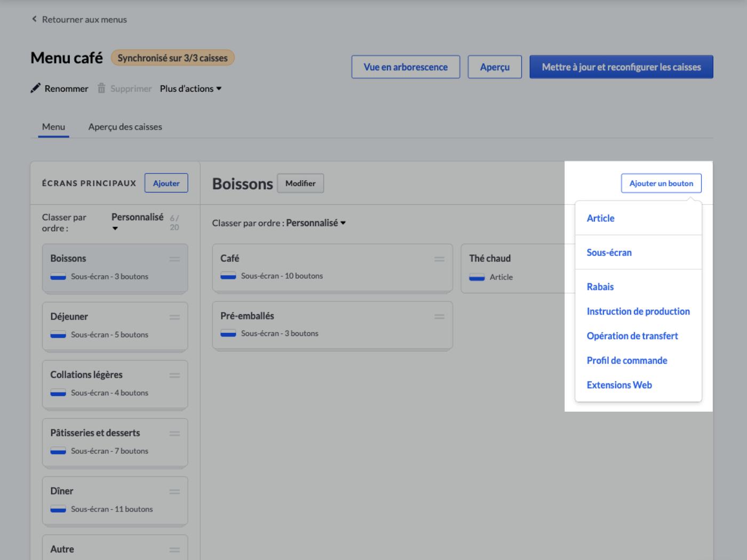Click blue color bar on Thé chaud card
The height and width of the screenshot is (560, 747).
pyautogui.click(x=477, y=277)
